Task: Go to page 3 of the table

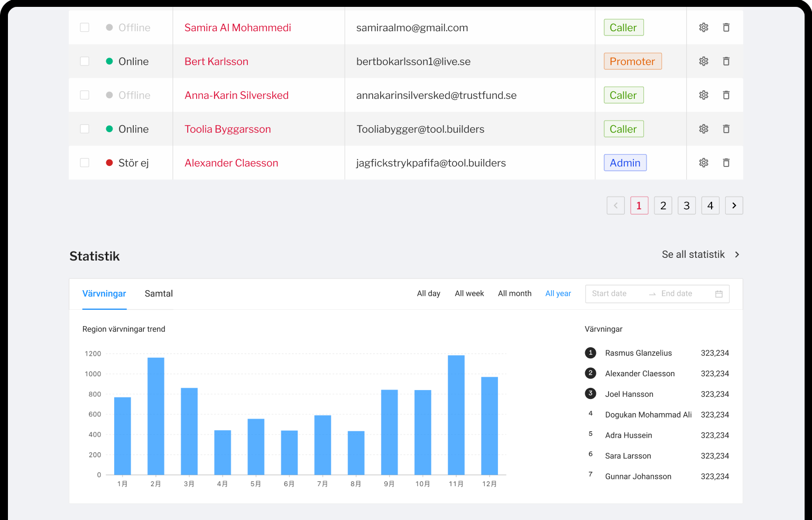Action: 687,206
